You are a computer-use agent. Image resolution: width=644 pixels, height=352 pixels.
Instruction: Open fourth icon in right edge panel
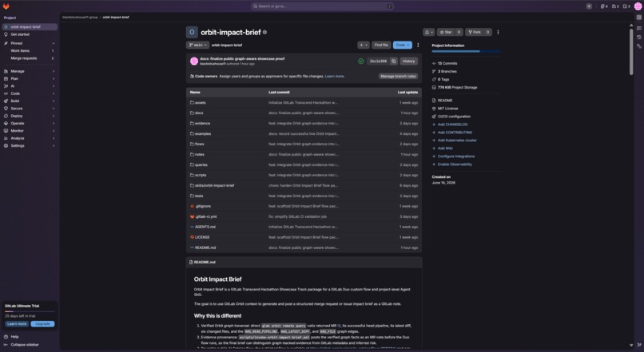(639, 46)
